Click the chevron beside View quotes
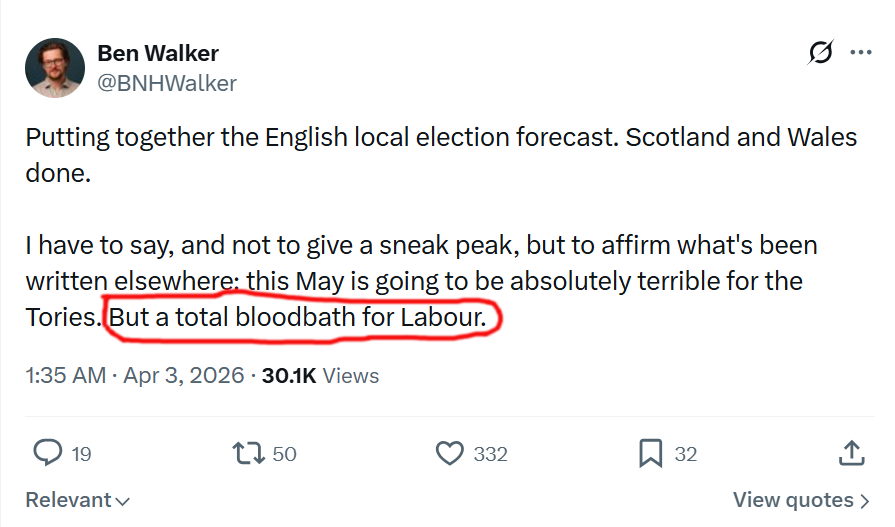This screenshot has width=895, height=527. click(864, 500)
